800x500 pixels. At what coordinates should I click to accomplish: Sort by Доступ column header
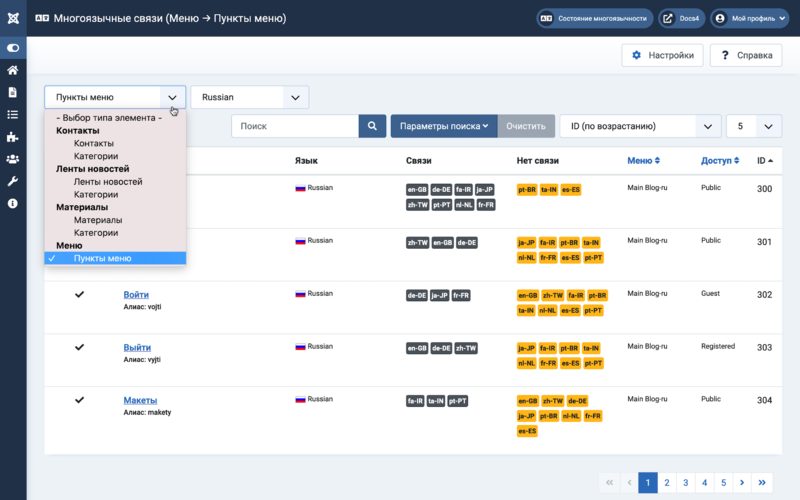click(720, 161)
